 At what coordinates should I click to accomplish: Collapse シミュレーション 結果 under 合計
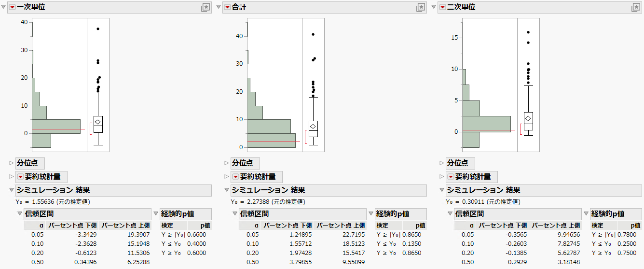(227, 190)
